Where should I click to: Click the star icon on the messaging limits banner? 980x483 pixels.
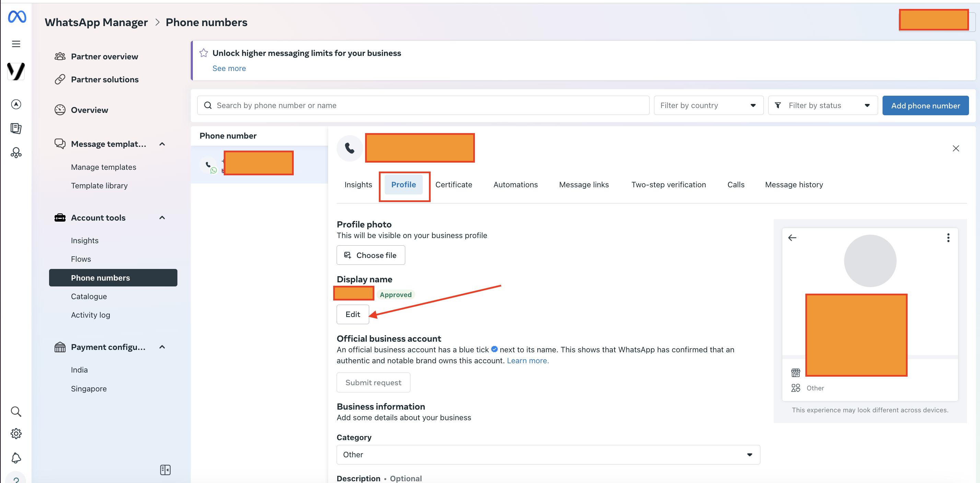(203, 53)
